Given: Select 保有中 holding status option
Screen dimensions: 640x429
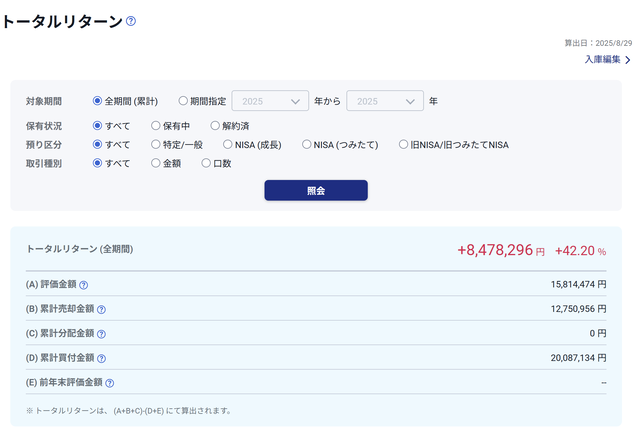Looking at the screenshot, I should 156,126.
